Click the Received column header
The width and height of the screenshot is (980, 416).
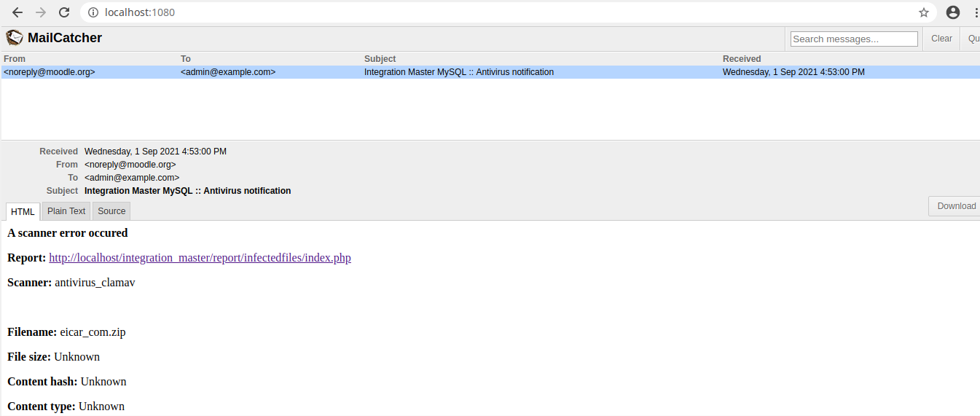tap(742, 59)
